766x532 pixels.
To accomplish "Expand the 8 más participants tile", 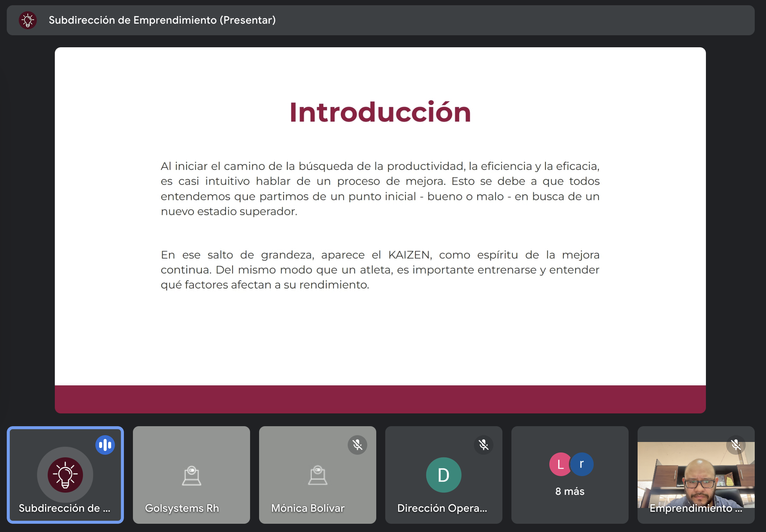I will 570,491.
